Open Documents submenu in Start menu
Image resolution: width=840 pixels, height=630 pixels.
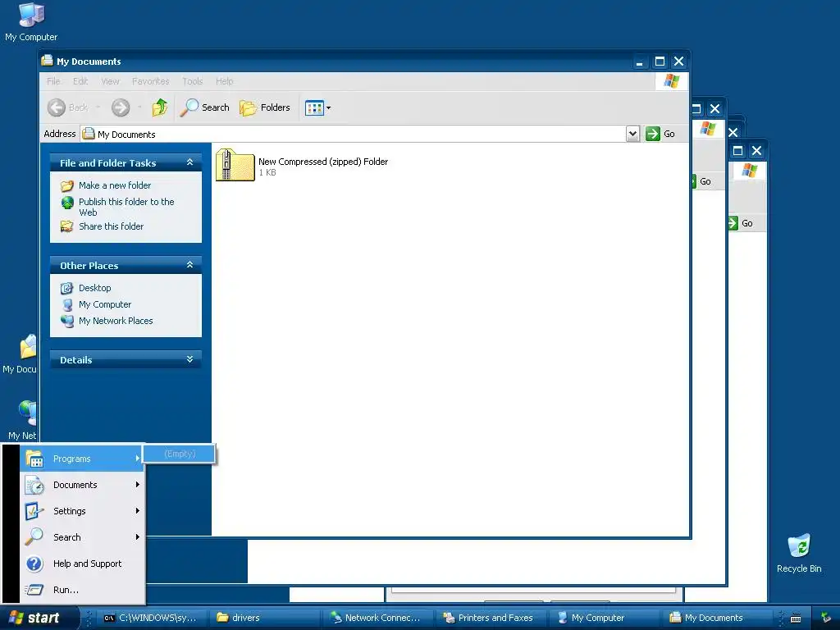click(82, 485)
